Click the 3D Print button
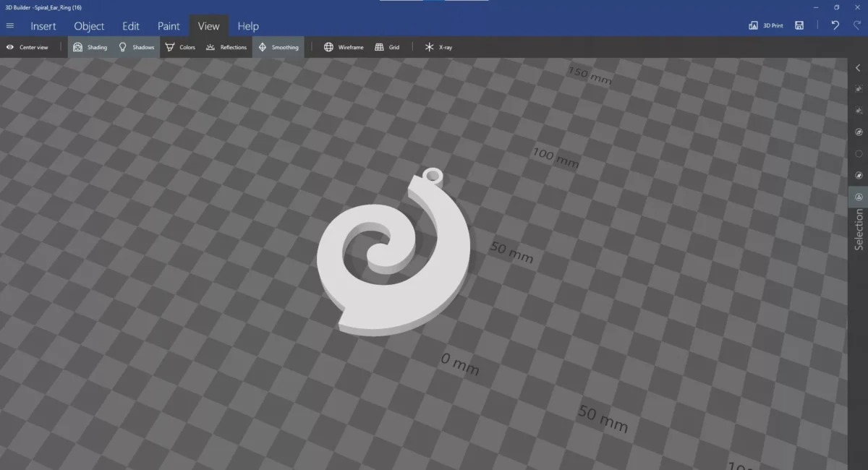The width and height of the screenshot is (868, 470). (766, 25)
